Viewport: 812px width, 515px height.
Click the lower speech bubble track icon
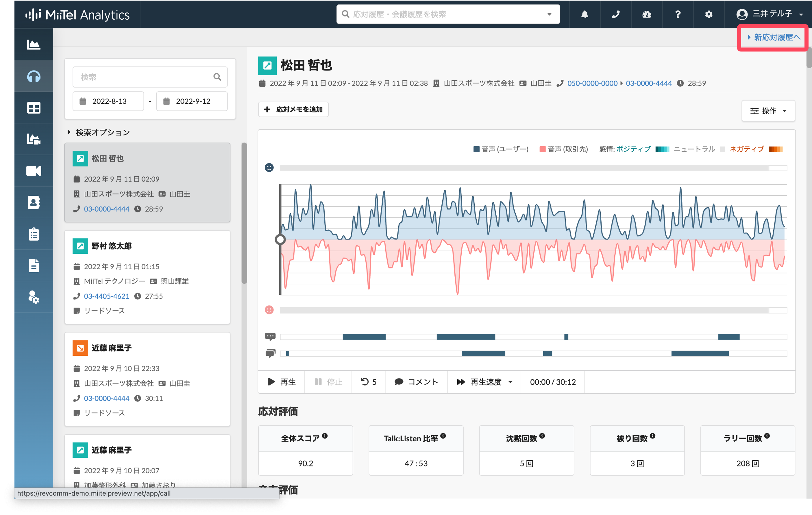271,353
